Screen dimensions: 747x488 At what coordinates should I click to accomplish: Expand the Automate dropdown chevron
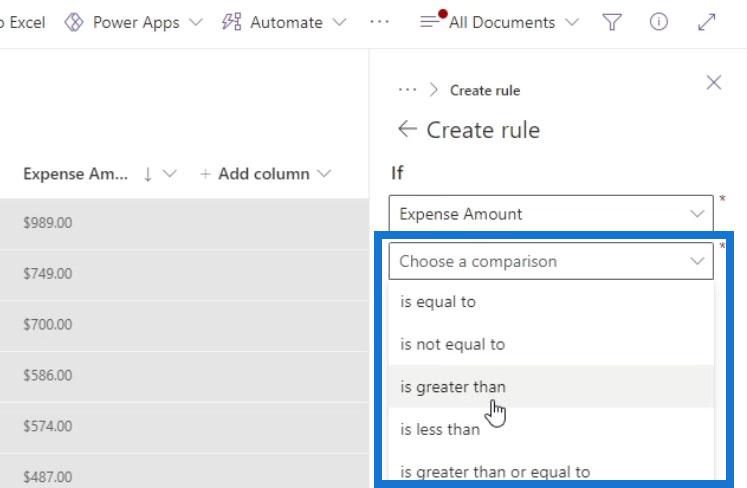coord(339,22)
